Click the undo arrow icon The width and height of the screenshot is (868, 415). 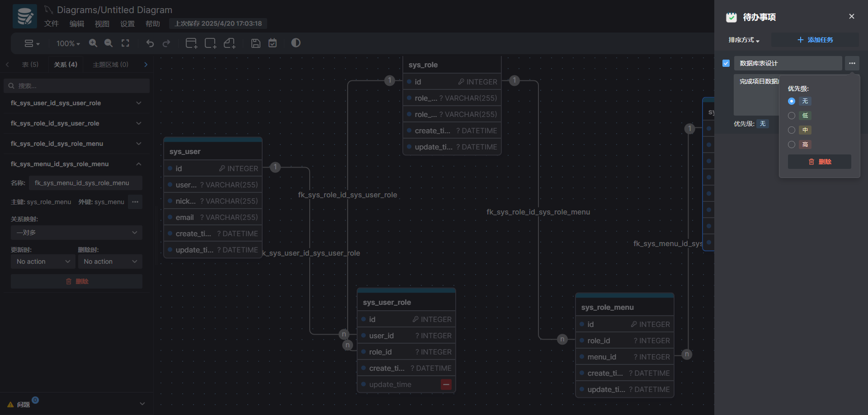[x=150, y=43]
